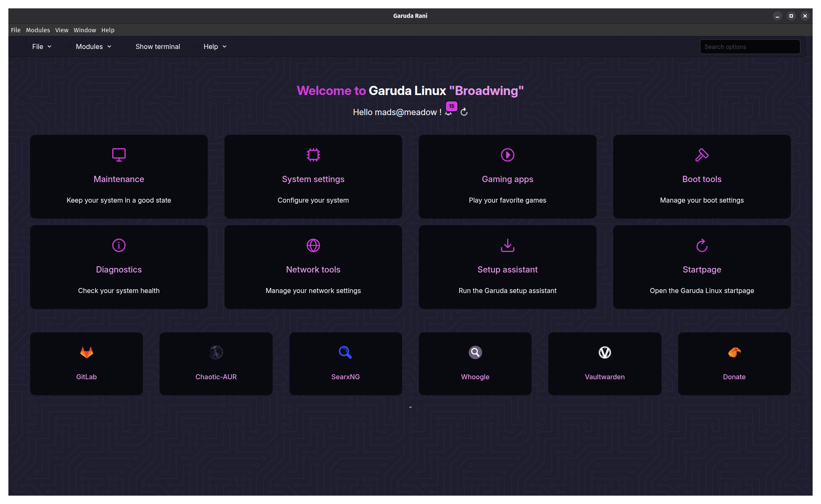
Task: Click the Network tools globe icon
Action: pyautogui.click(x=313, y=245)
